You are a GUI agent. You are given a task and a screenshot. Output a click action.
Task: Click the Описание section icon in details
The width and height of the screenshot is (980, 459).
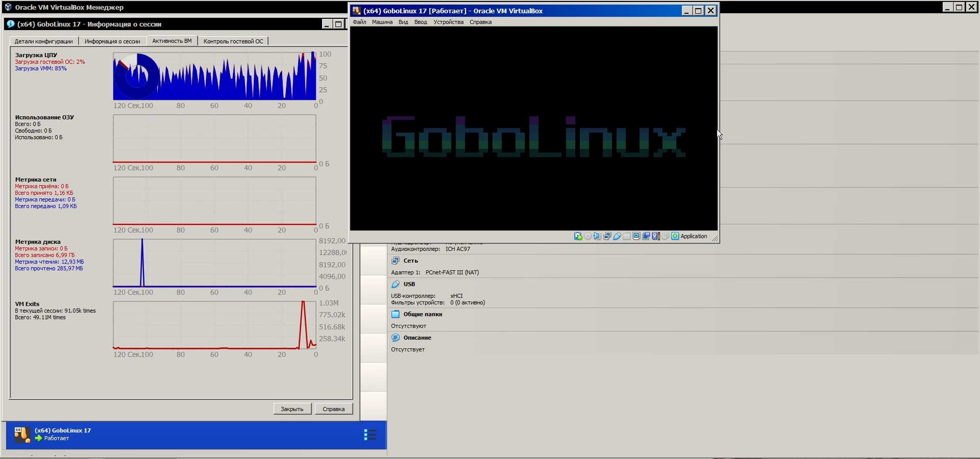point(395,338)
